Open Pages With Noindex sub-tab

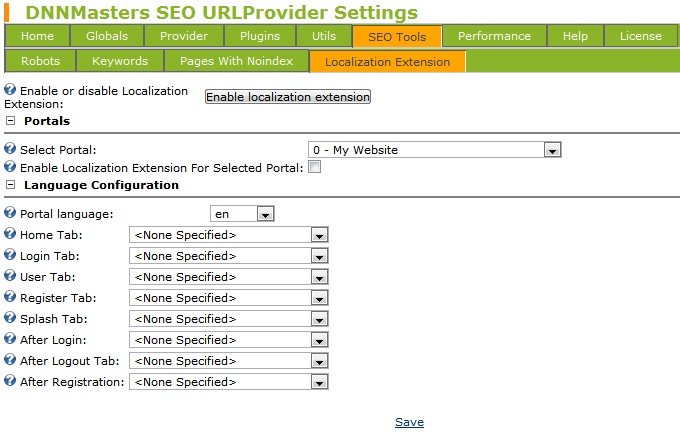pos(236,61)
